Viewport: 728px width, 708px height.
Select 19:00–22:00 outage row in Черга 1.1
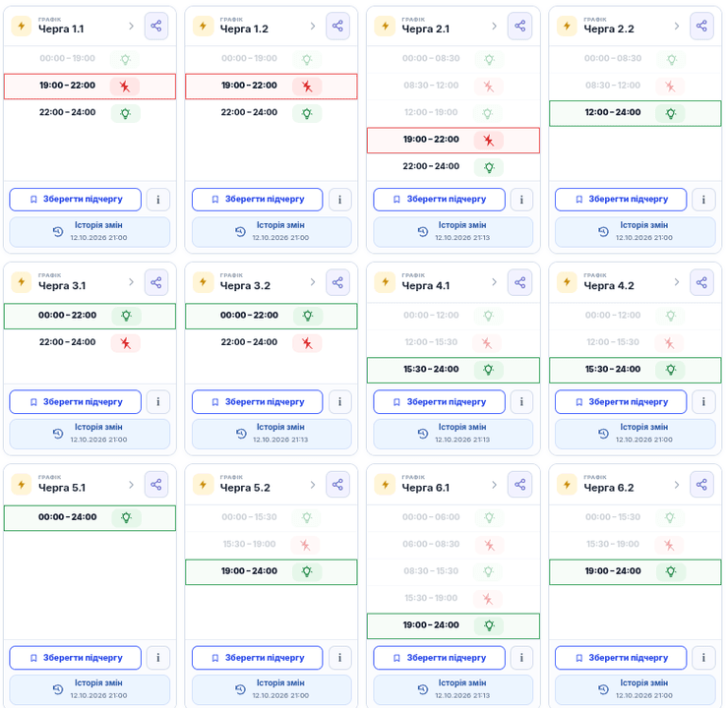click(90, 87)
